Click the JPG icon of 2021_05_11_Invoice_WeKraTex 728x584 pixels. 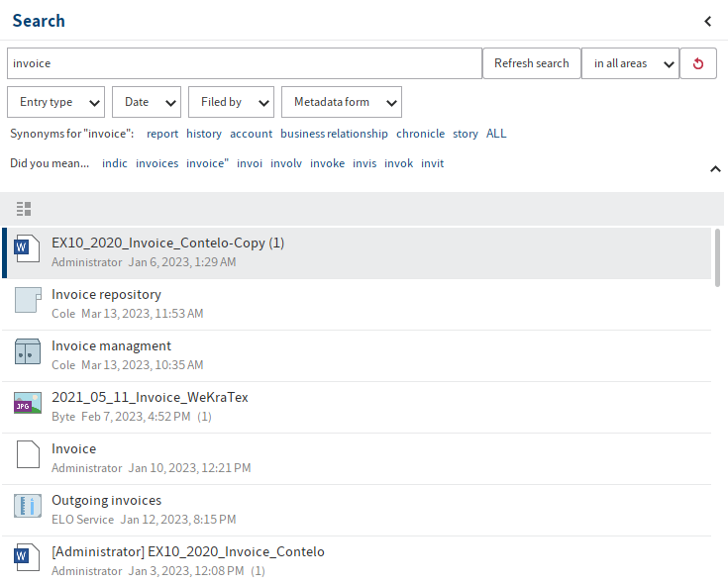[x=28, y=403]
